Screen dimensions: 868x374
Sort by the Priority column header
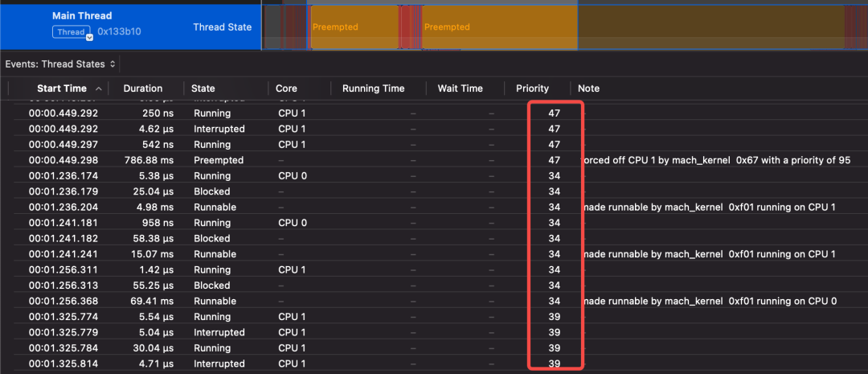[532, 88]
